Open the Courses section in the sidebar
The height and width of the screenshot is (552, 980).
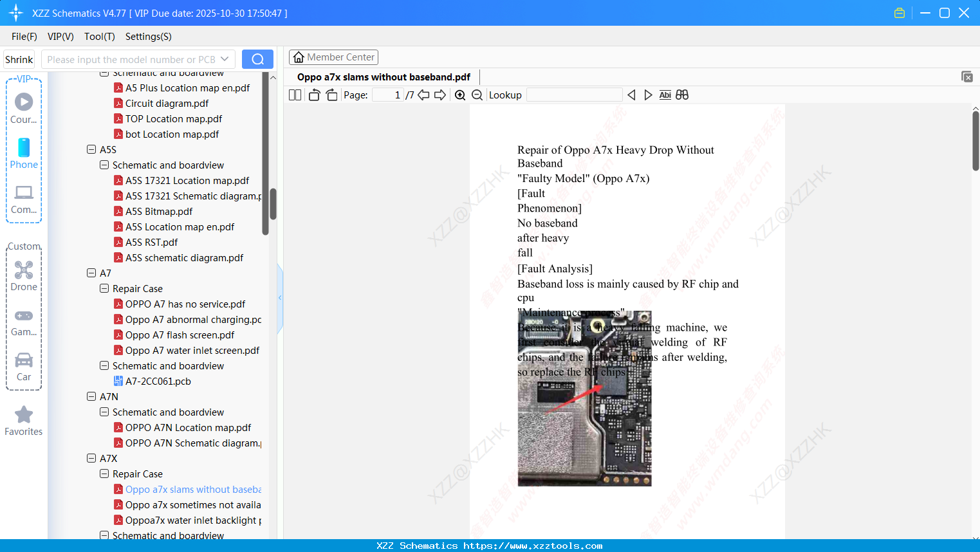24,108
